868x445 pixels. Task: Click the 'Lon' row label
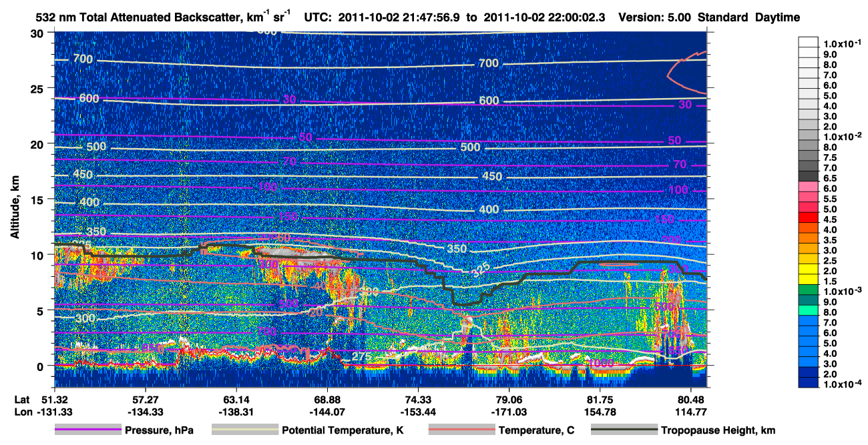[x=22, y=412]
